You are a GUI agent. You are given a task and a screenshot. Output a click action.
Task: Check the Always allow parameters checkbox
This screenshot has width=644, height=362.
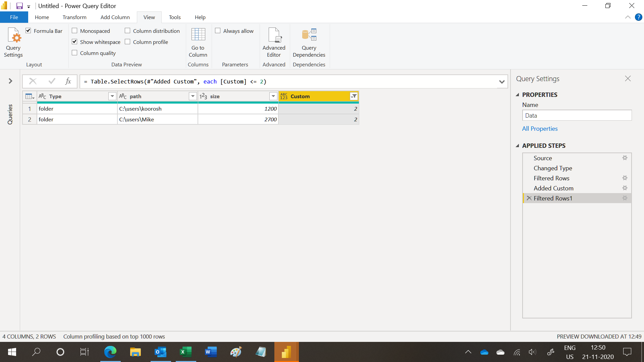(x=218, y=31)
